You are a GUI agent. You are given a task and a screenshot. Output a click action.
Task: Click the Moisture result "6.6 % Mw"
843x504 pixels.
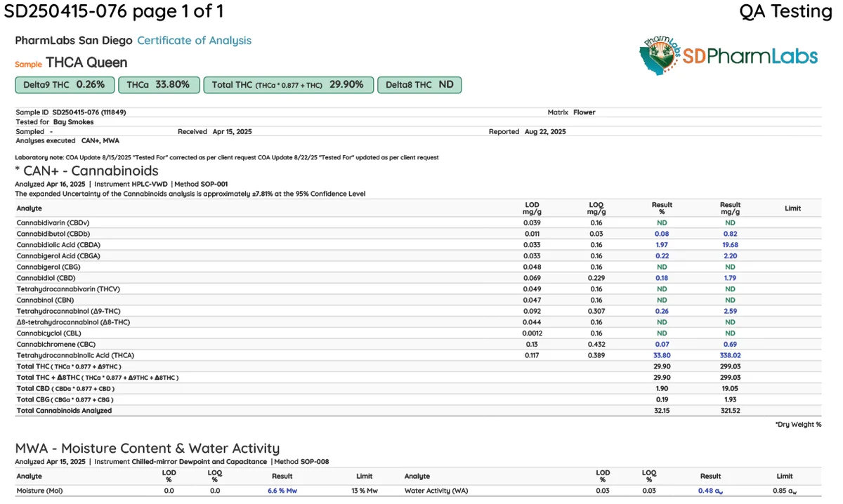[x=282, y=491]
